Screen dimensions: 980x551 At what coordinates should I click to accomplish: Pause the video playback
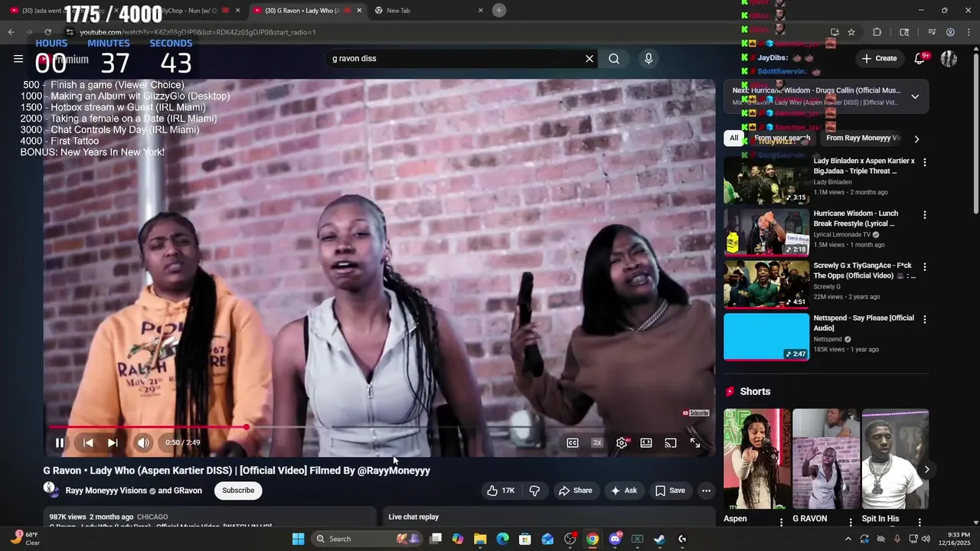click(60, 442)
